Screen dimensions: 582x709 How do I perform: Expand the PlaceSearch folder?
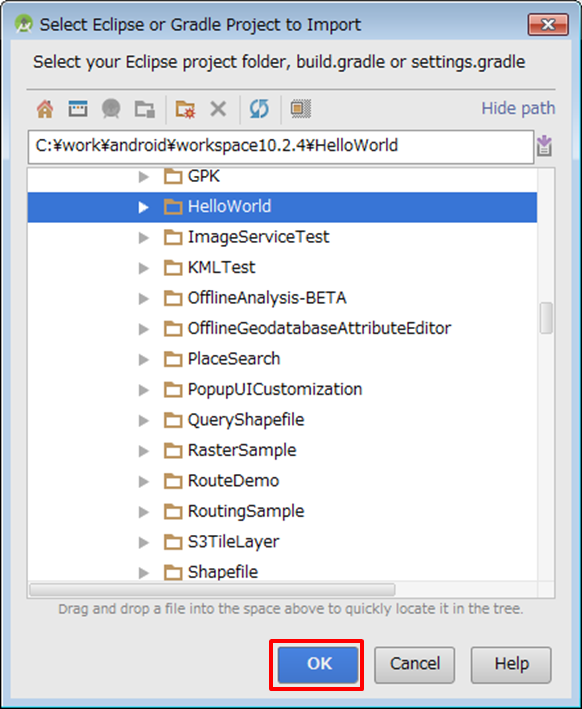tap(143, 359)
